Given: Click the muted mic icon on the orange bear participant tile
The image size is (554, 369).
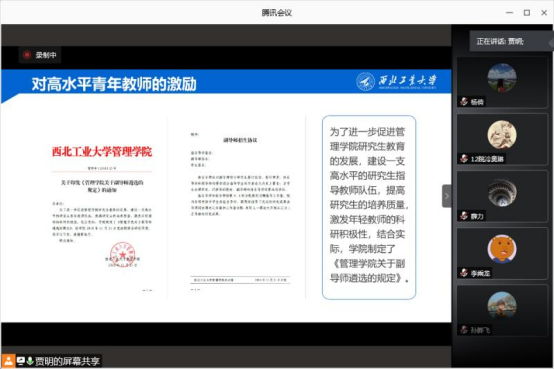Looking at the screenshot, I should [x=464, y=273].
